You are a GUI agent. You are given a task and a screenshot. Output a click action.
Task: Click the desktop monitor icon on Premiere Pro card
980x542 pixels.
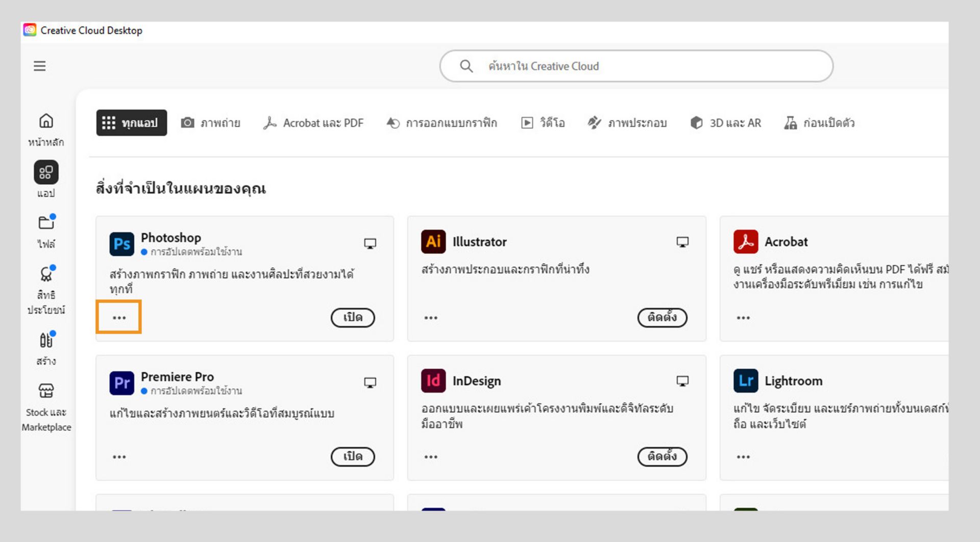tap(370, 383)
